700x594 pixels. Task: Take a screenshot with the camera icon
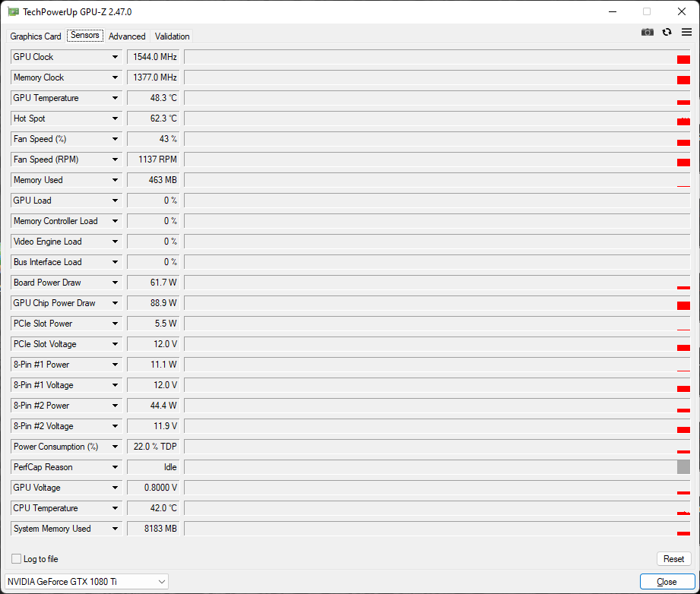[647, 32]
